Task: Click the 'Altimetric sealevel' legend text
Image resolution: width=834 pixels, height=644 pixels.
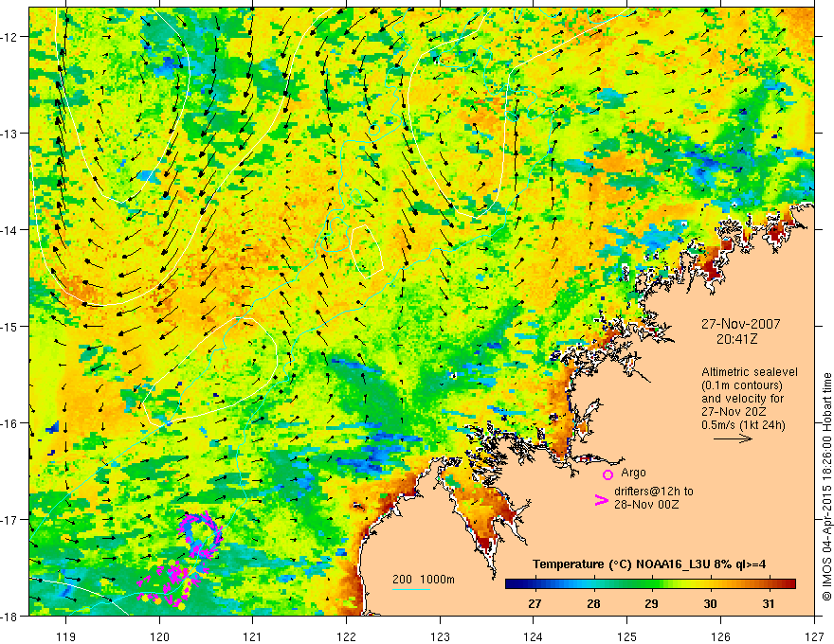Action: [750, 372]
